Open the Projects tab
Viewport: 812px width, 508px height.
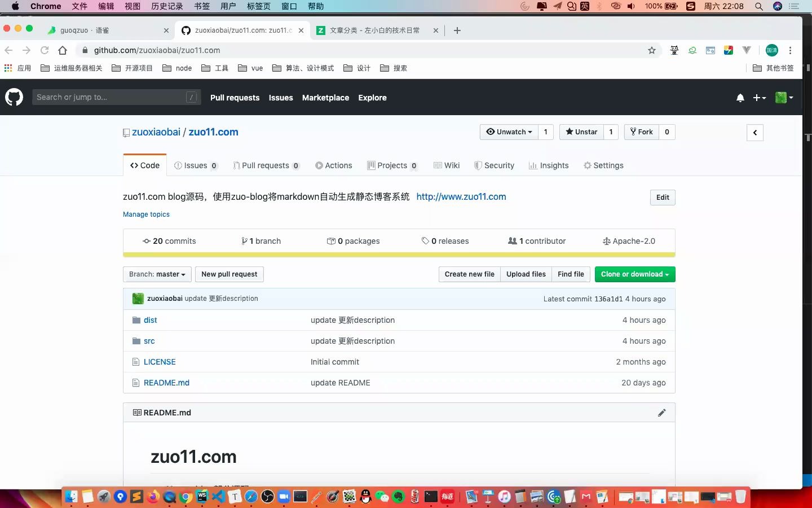(392, 165)
